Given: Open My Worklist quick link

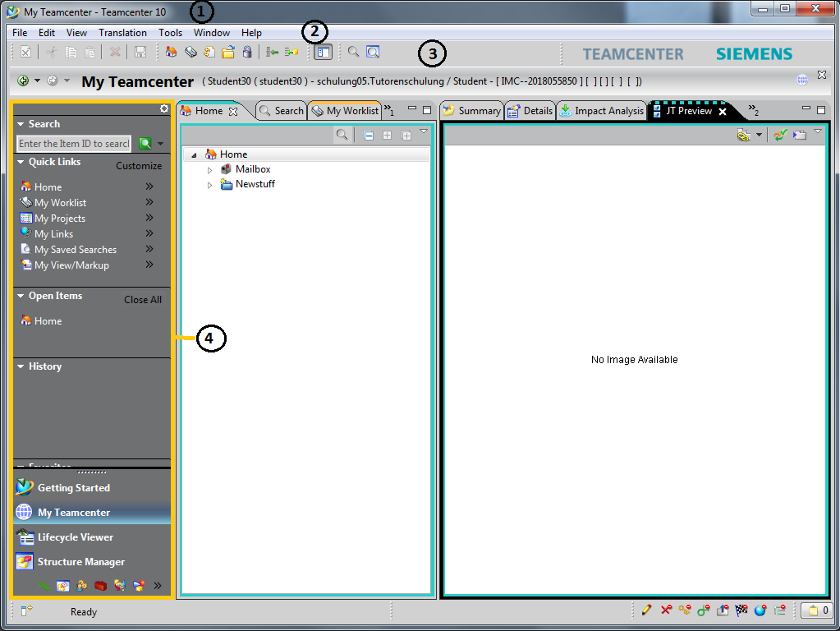Looking at the screenshot, I should 60,203.
